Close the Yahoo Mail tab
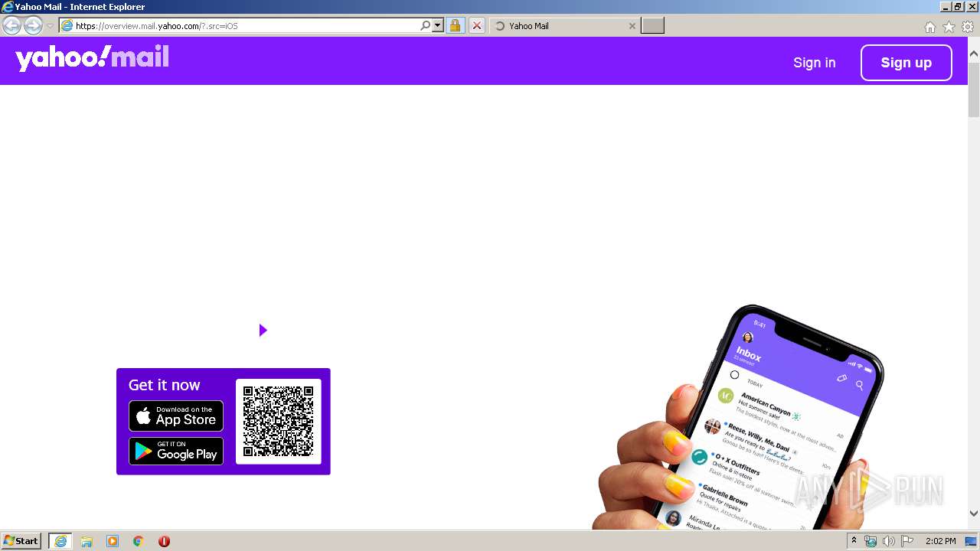Viewport: 980px width, 551px height. (632, 26)
